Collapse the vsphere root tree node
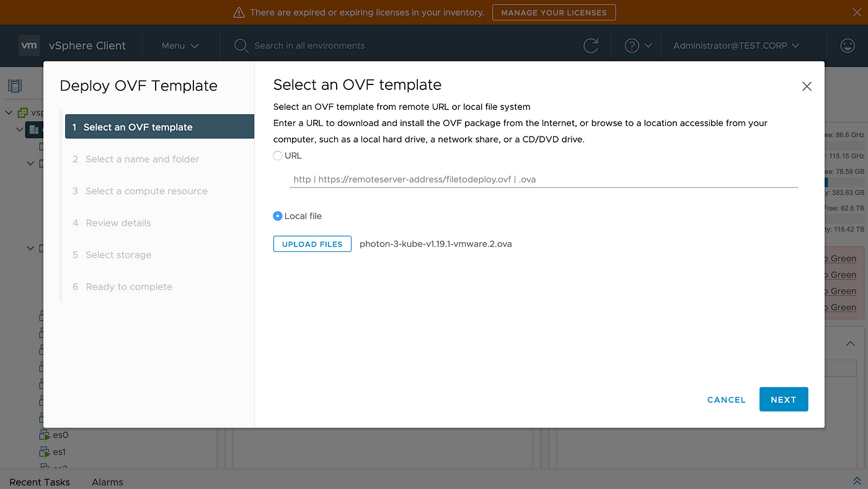This screenshot has width=868, height=489. pos(9,113)
